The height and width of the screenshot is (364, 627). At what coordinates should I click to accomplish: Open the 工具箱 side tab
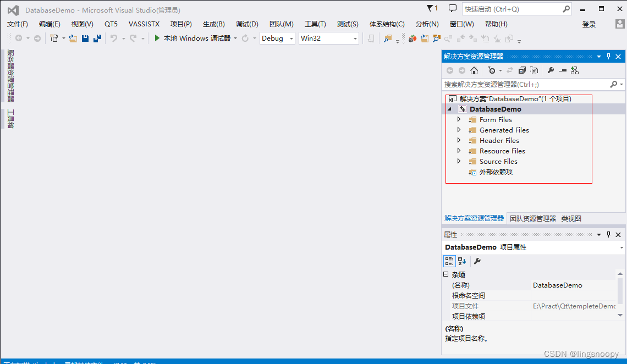(x=11, y=119)
